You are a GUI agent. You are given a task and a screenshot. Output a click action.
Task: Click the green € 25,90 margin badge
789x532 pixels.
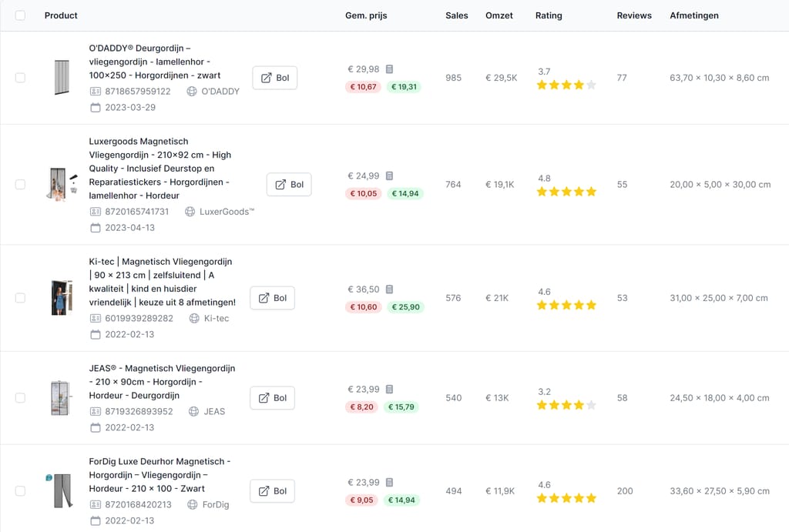pyautogui.click(x=405, y=307)
